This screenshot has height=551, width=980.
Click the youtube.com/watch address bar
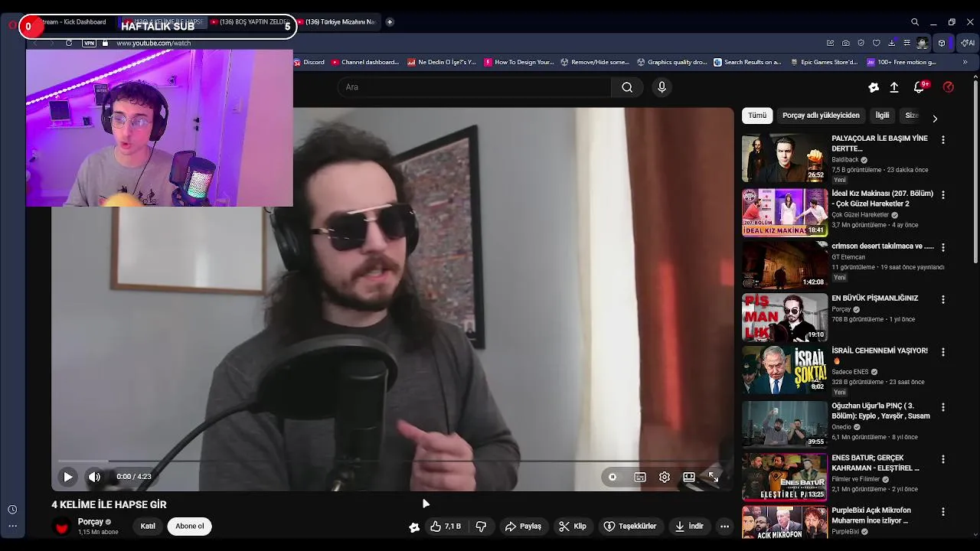tap(153, 43)
